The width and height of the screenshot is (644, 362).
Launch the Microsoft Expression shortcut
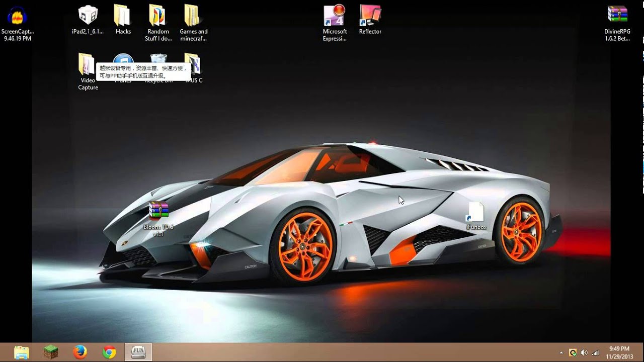point(334,17)
